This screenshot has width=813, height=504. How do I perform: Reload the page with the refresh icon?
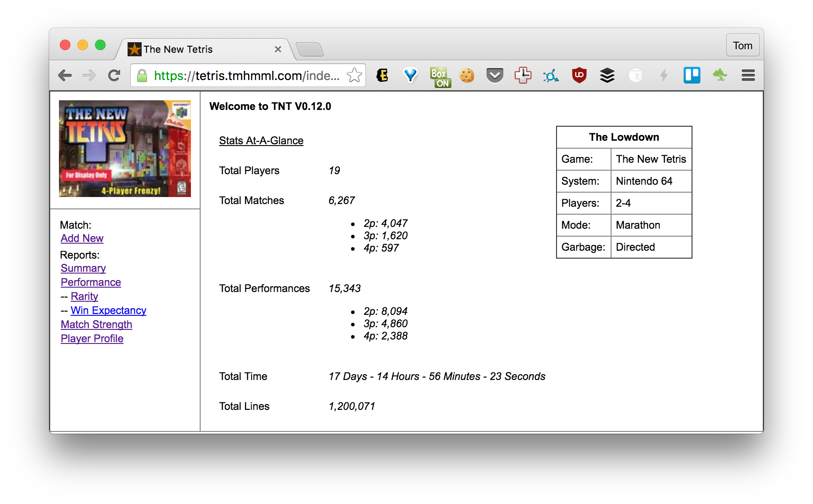[x=114, y=76]
